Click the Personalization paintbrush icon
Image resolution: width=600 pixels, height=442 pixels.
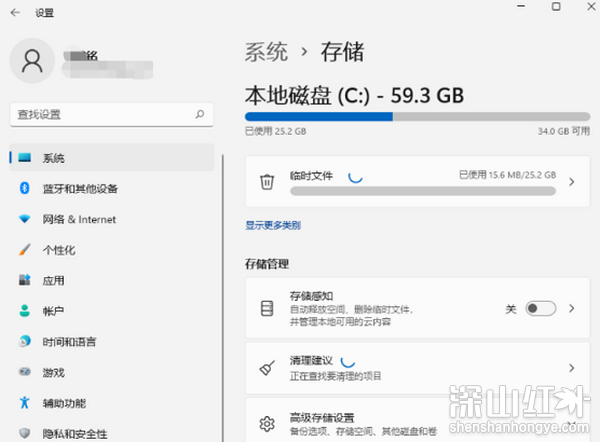pos(24,250)
